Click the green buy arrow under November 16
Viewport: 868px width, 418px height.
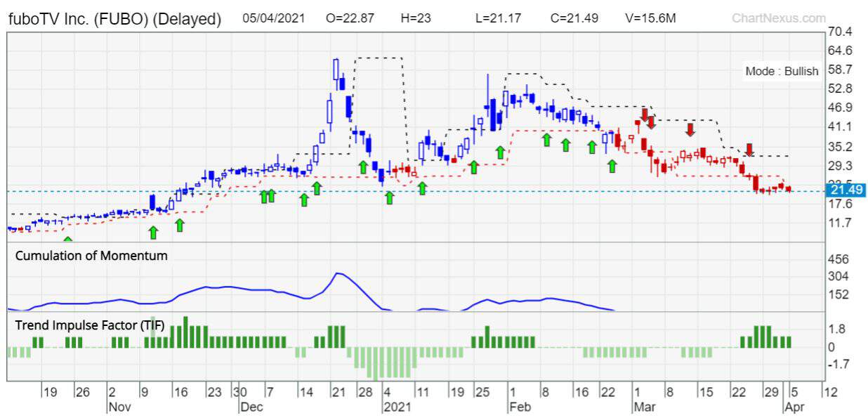179,225
